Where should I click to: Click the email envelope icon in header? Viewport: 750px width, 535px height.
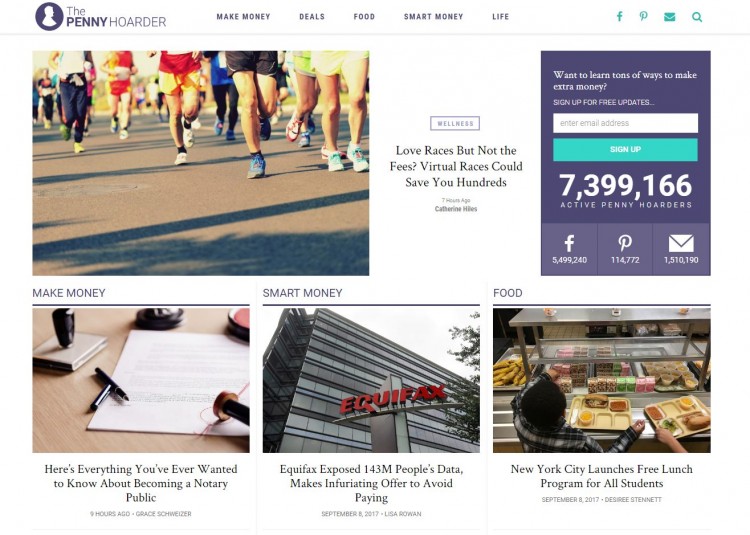pyautogui.click(x=670, y=17)
